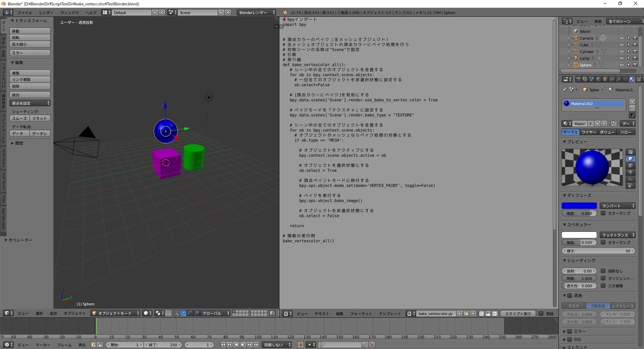Viewport: 644px width, 349px height.
Task: Open the Render properties tab icon
Action: 579,79
